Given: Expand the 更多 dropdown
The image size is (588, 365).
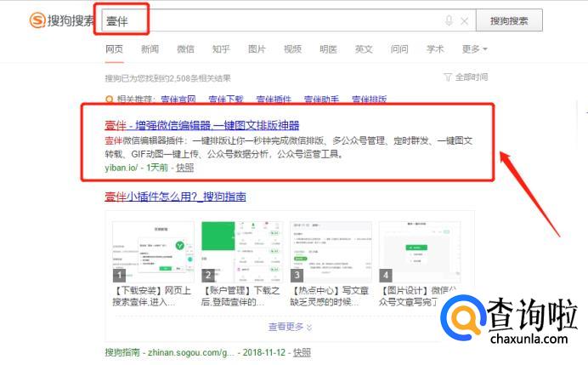Looking at the screenshot, I should coord(474,49).
